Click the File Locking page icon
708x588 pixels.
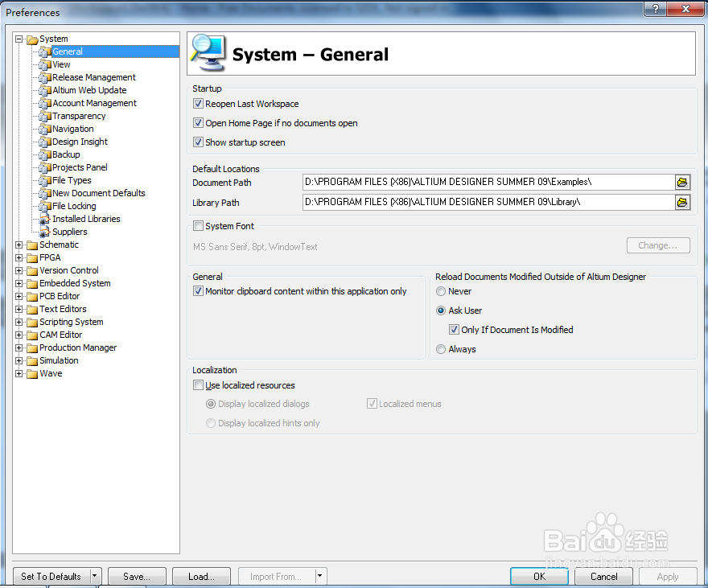45,207
